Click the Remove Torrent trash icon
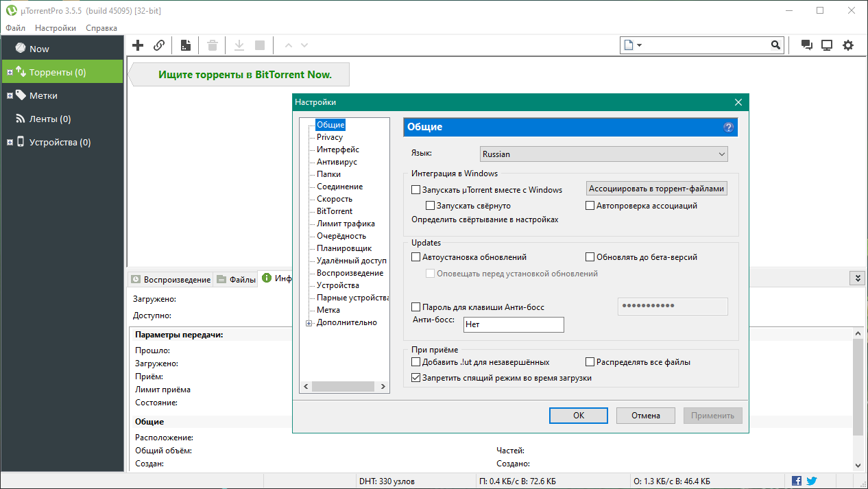Screen dimensions: 868x489 (213, 45)
